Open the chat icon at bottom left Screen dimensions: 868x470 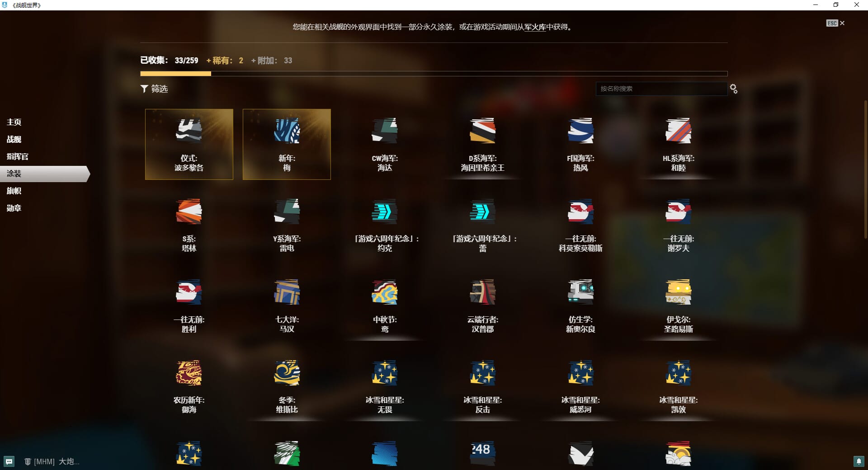[9, 461]
